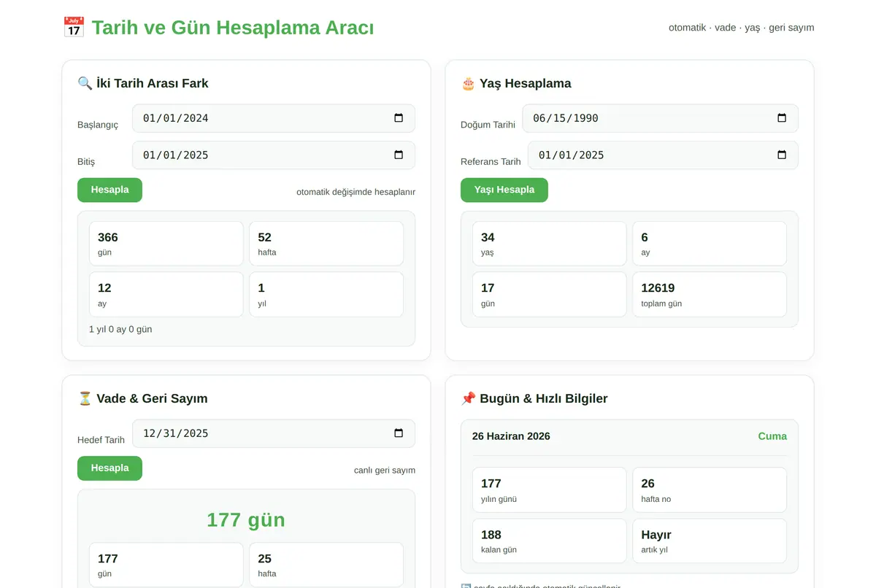Open calendar picker in Hedef Tarih field
Viewport: 876px width, 588px height.
[399, 433]
